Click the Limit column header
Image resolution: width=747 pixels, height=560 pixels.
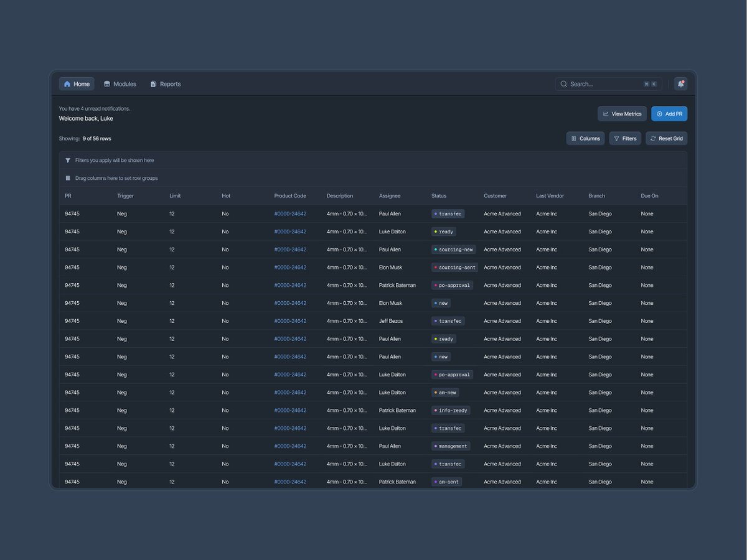point(175,196)
